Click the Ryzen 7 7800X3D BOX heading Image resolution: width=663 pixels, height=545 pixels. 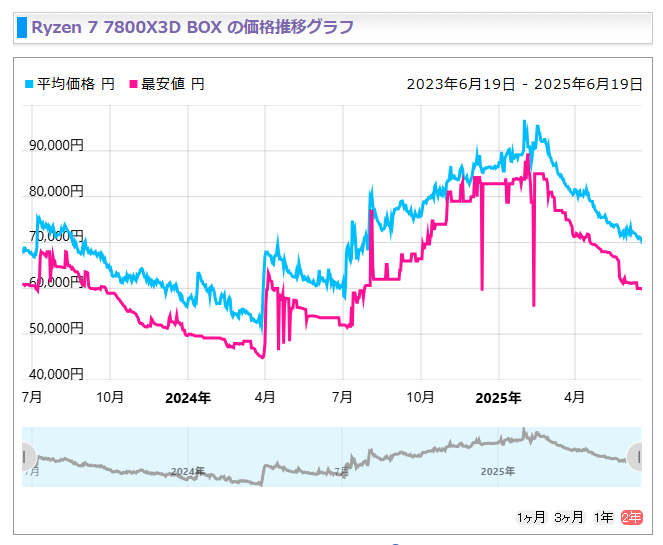192,27
